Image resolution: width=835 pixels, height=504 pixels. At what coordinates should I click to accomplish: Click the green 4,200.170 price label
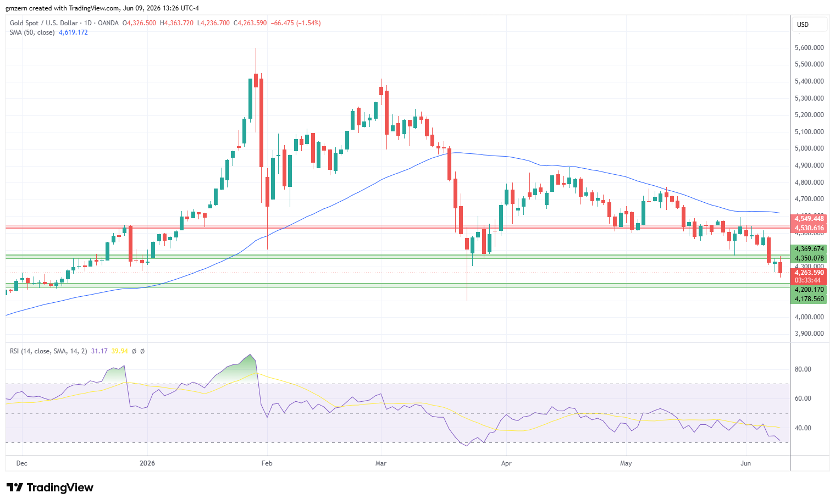click(x=809, y=290)
